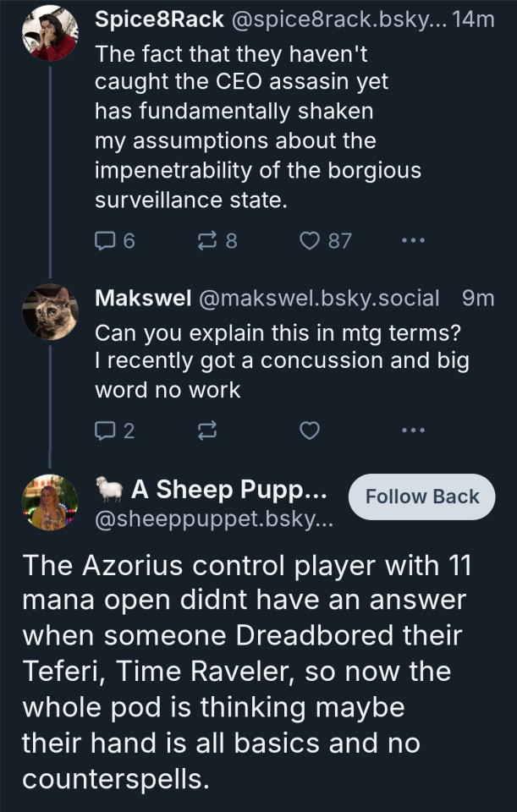Open the 9m timestamp on Makswel's post
The image size is (517, 812).
(478, 298)
